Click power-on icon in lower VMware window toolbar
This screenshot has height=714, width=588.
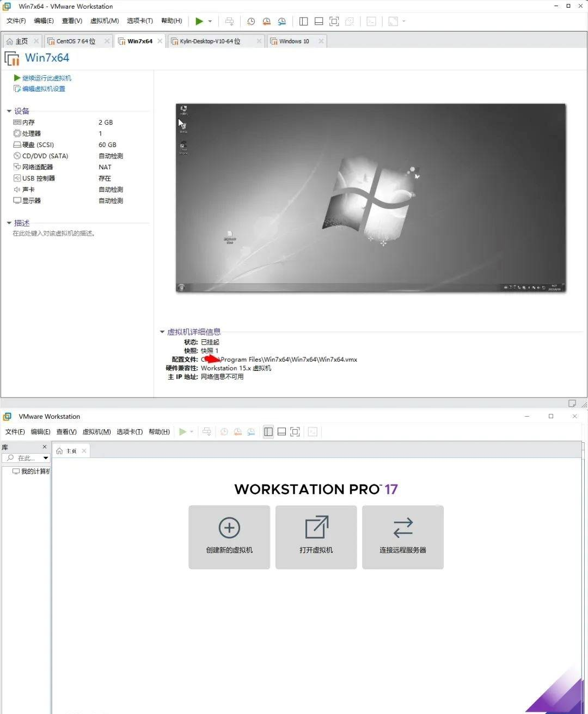pyautogui.click(x=183, y=432)
